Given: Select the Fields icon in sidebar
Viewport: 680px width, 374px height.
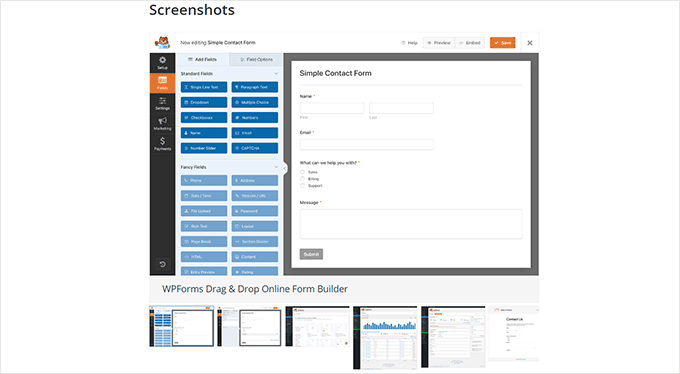Looking at the screenshot, I should click(x=162, y=82).
